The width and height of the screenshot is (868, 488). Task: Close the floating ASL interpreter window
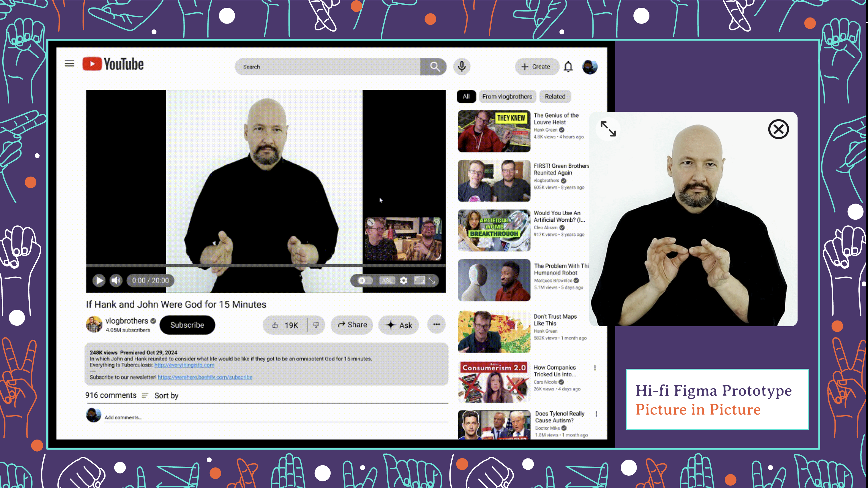click(778, 129)
